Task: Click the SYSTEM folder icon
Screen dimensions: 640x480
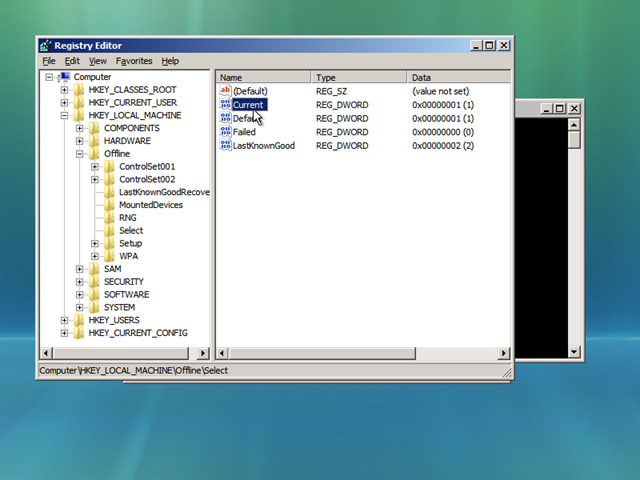Action: [x=94, y=307]
